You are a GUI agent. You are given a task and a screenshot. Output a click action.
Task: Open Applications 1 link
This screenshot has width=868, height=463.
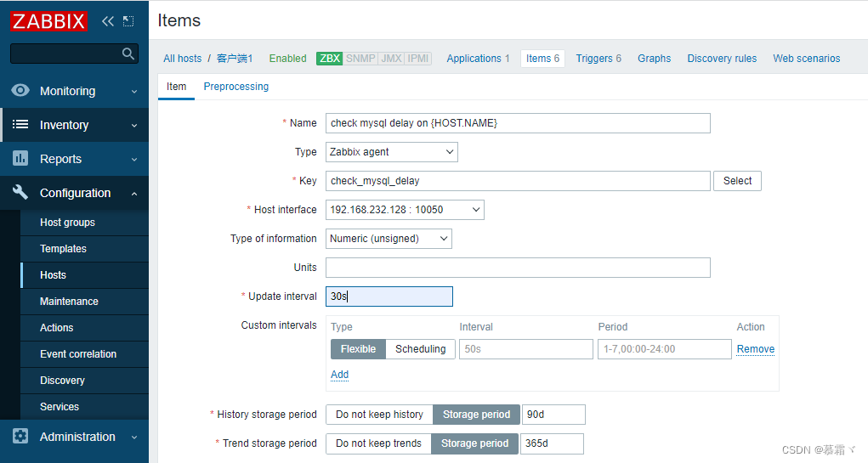tap(478, 58)
